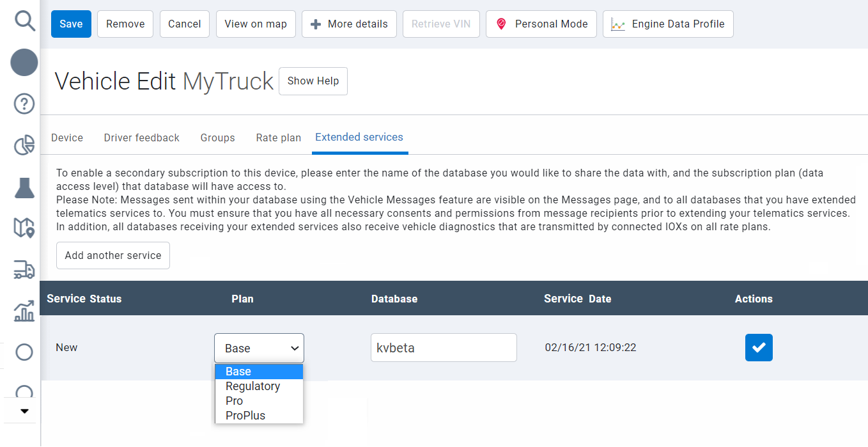Open the Driver feedback tab
The width and height of the screenshot is (868, 447).
pos(141,137)
